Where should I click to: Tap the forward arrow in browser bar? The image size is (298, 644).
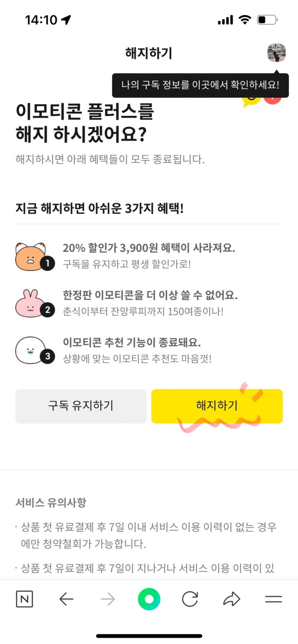pos(107,599)
